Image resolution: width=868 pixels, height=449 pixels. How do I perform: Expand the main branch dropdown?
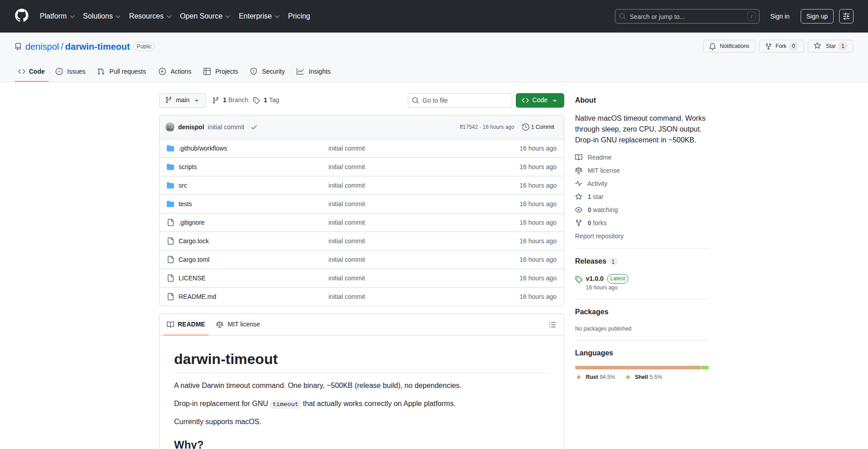[x=182, y=100]
